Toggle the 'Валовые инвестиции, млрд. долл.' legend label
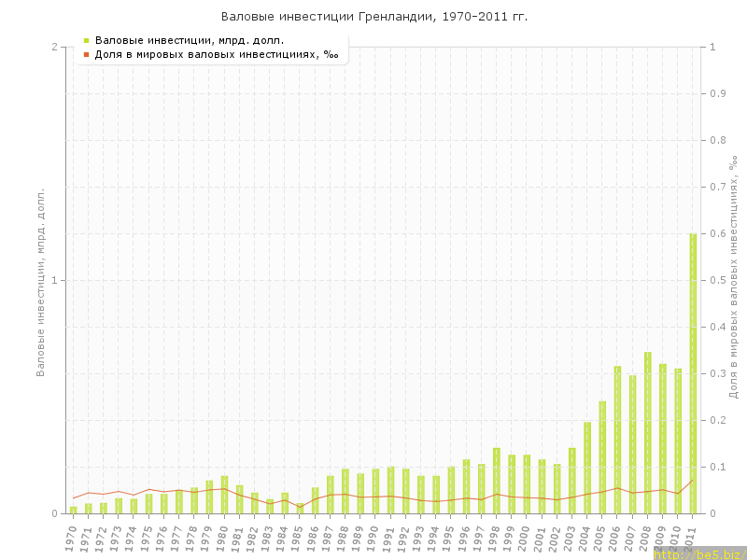 tap(190, 40)
